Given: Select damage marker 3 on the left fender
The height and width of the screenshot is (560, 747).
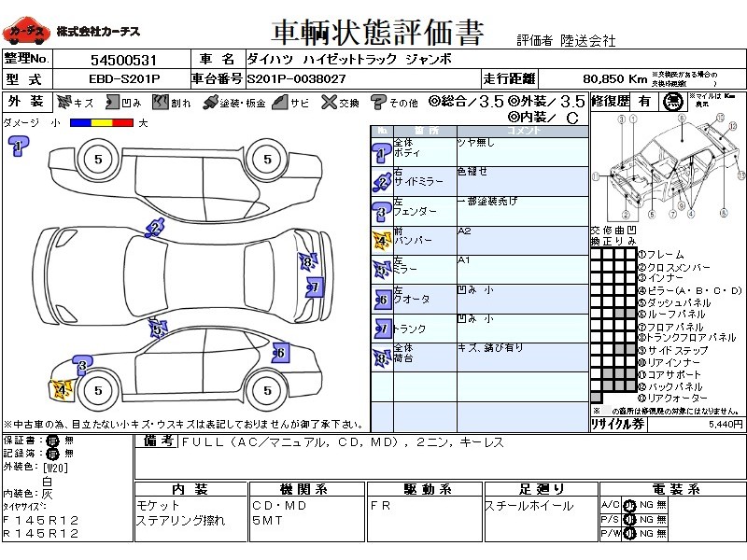Looking at the screenshot, I should (82, 365).
